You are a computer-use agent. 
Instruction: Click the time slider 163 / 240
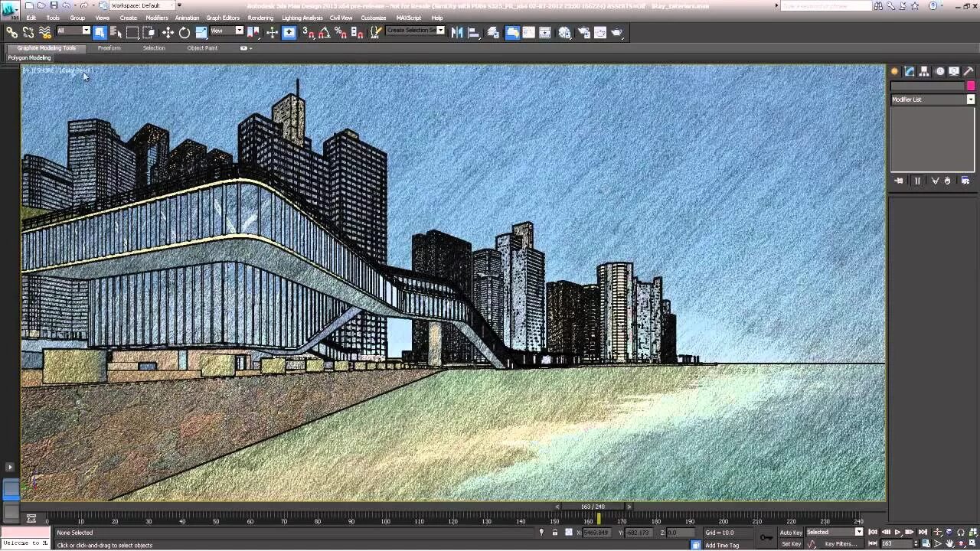pyautogui.click(x=593, y=507)
